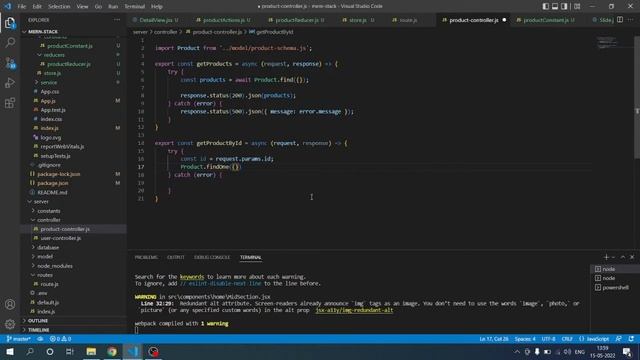Open customize layout icon
640x360 pixels.
(577, 6)
